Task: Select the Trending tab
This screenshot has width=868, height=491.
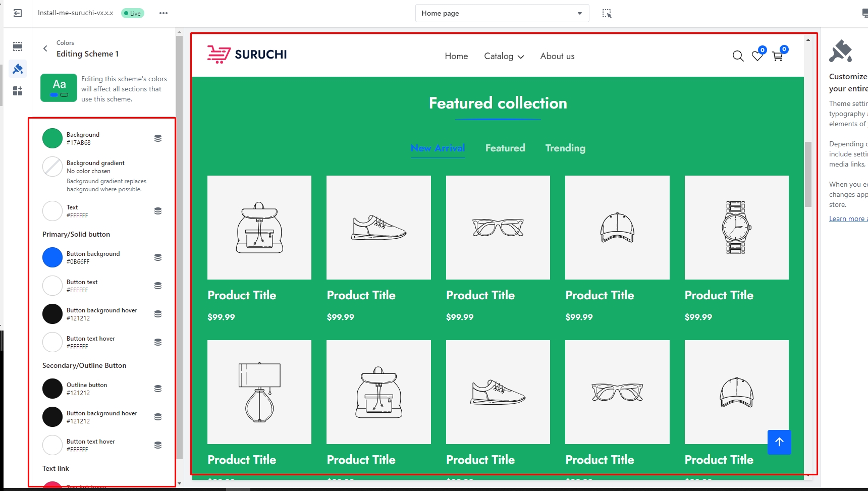Action: tap(565, 148)
